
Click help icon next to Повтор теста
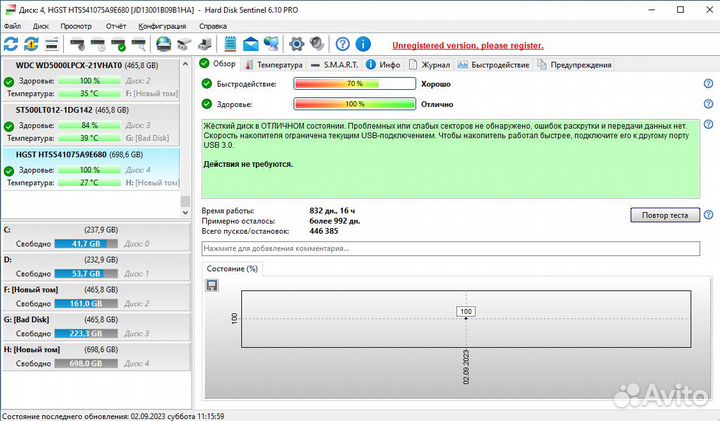click(708, 215)
